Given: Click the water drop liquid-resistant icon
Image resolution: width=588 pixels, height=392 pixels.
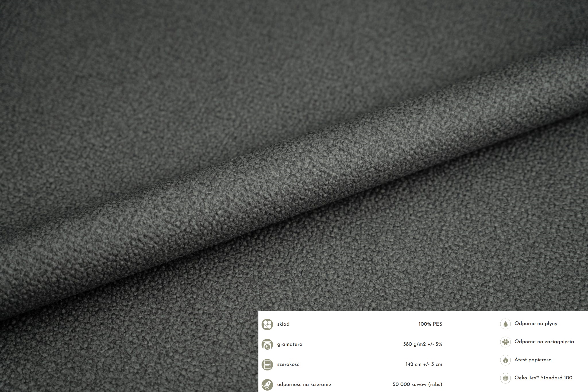Looking at the screenshot, I should 505,324.
